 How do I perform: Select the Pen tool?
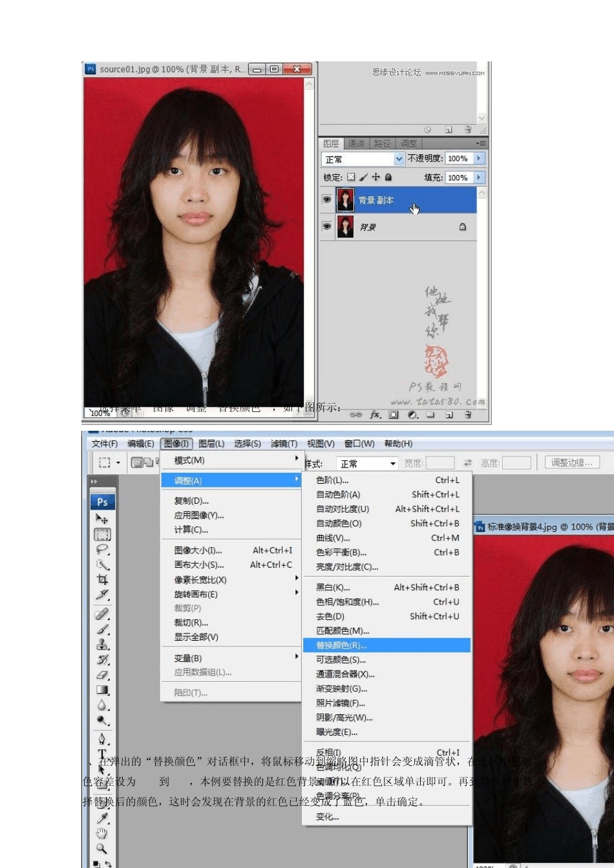click(102, 739)
